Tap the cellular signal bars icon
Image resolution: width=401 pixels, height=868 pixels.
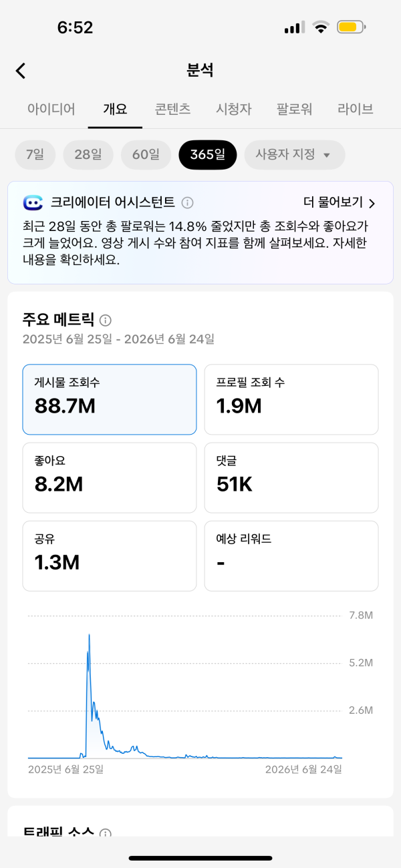click(x=294, y=27)
